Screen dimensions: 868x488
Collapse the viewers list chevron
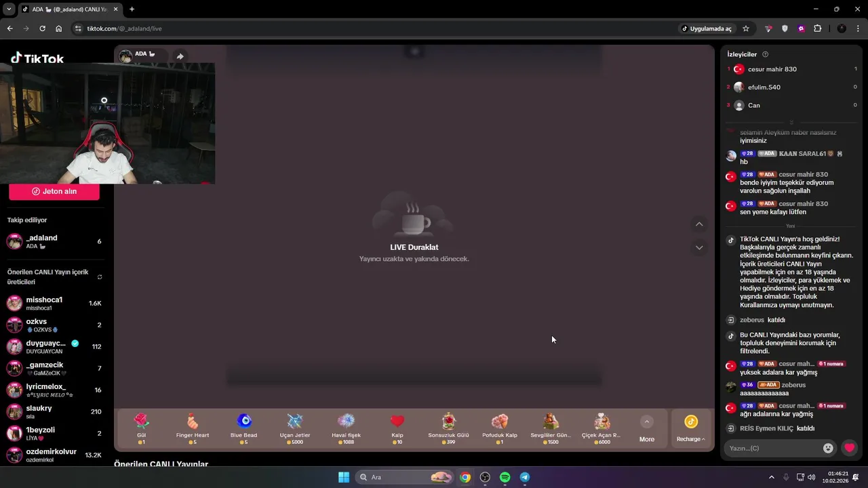[x=791, y=122]
